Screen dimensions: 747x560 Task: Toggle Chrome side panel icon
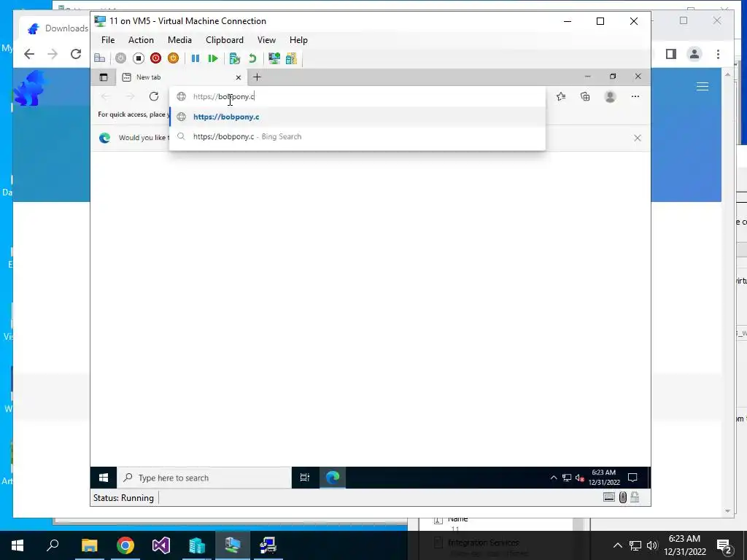pos(671,54)
